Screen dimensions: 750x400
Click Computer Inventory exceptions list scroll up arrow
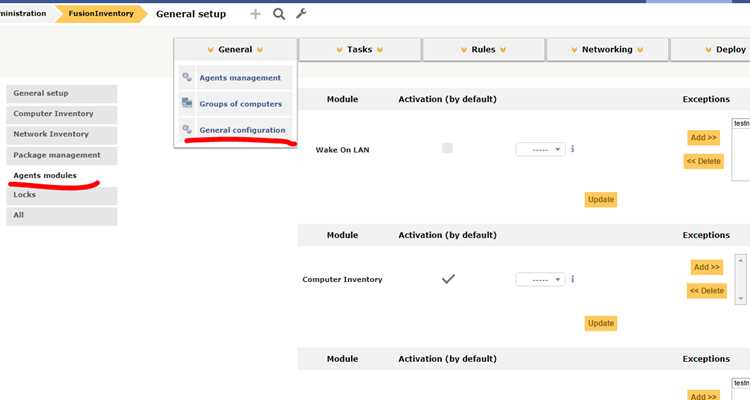pos(740,261)
